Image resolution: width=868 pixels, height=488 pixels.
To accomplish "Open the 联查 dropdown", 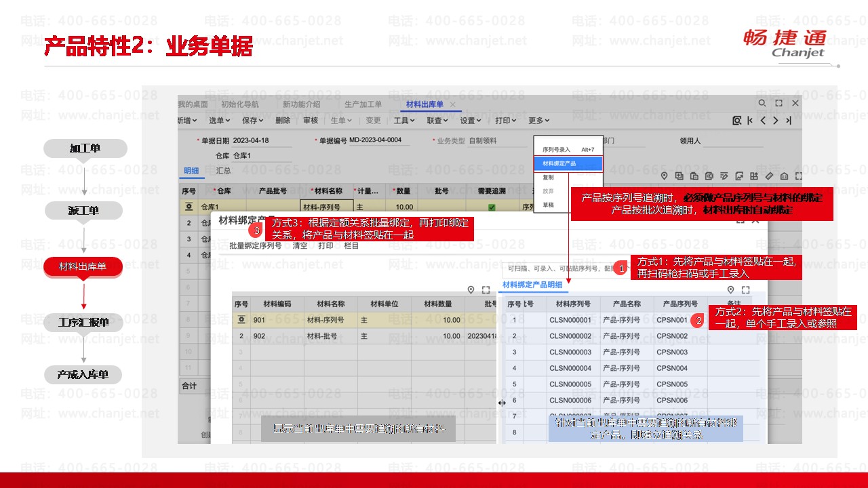I will [x=437, y=121].
